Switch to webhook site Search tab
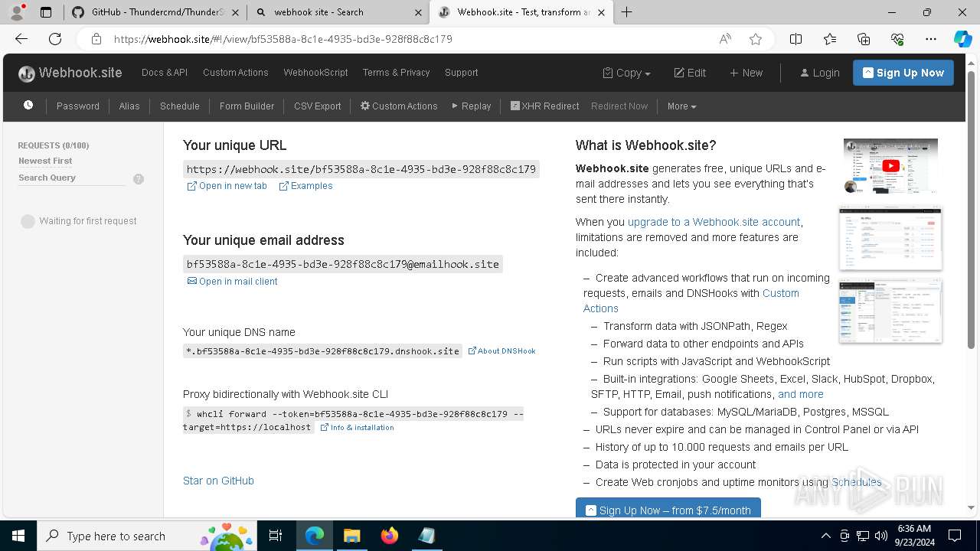Image resolution: width=980 pixels, height=551 pixels. 338,12
